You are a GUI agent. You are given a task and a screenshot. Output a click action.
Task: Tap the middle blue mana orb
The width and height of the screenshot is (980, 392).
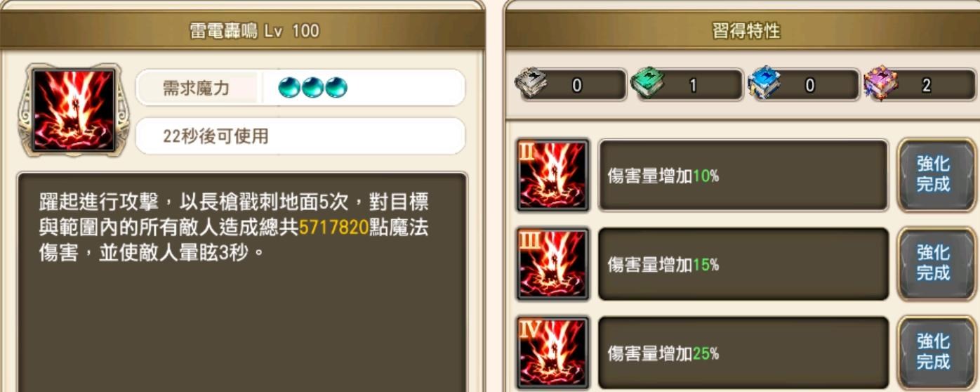click(312, 87)
